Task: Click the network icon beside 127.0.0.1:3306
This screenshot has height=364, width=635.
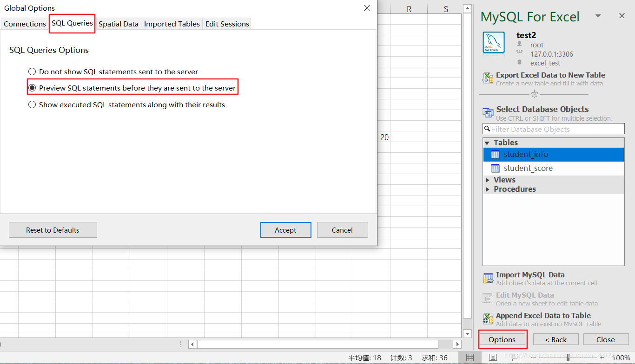Action: (x=519, y=53)
